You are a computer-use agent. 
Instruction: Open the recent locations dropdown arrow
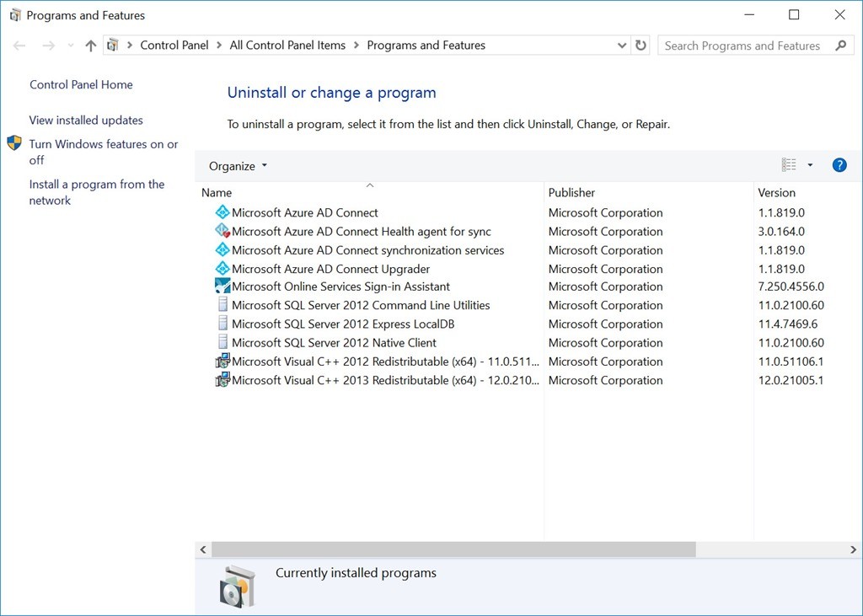(71, 46)
